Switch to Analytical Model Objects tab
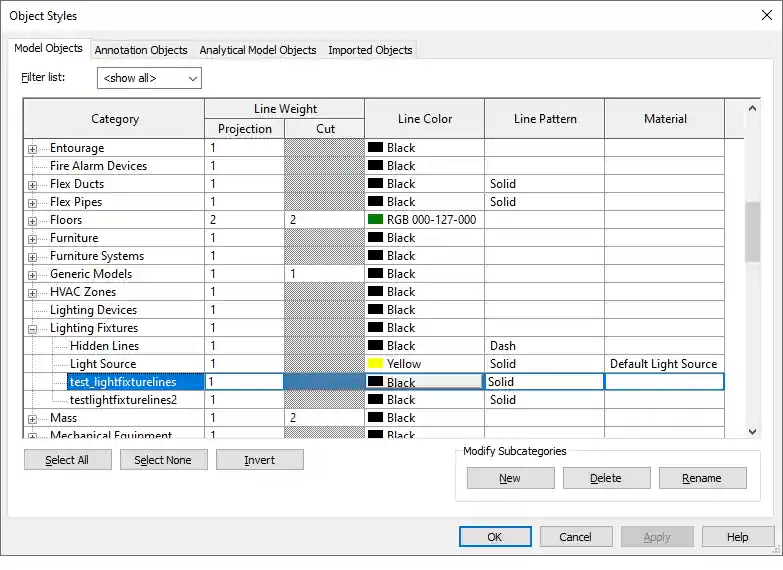Viewport: 783px width, 570px height. (257, 50)
